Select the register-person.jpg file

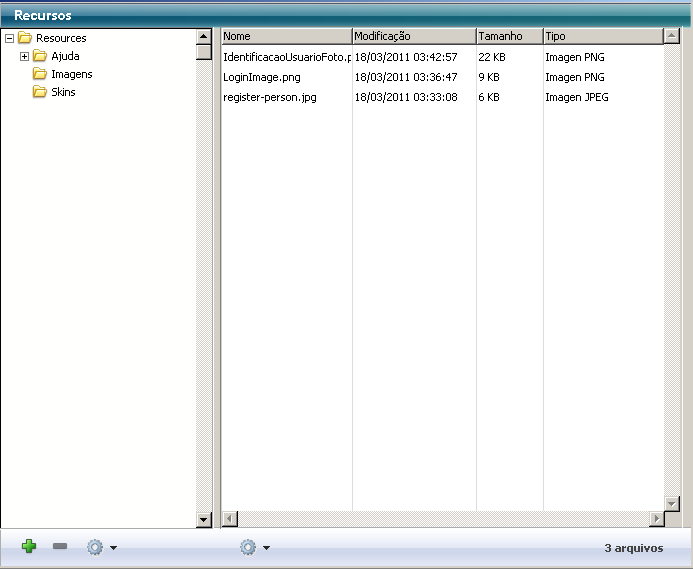(x=270, y=97)
